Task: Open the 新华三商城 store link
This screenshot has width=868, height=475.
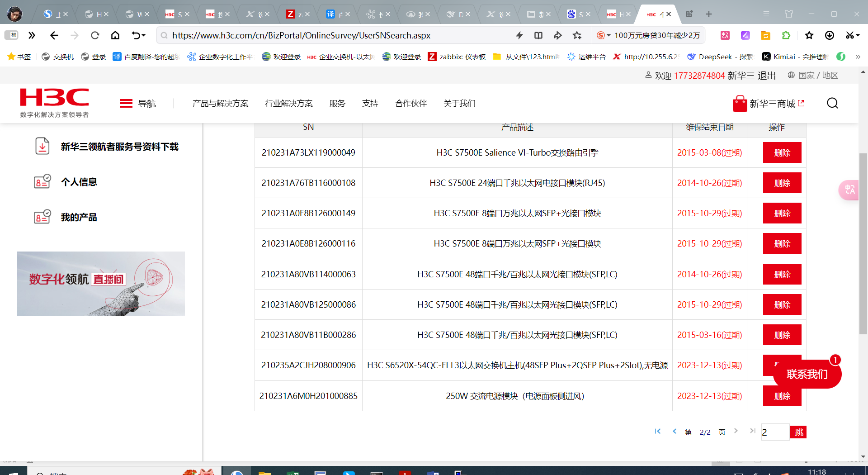Action: click(x=777, y=104)
